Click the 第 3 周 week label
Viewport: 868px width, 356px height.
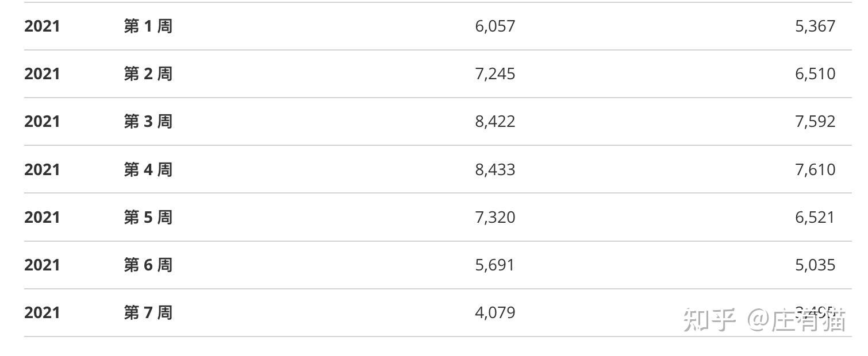(x=148, y=122)
